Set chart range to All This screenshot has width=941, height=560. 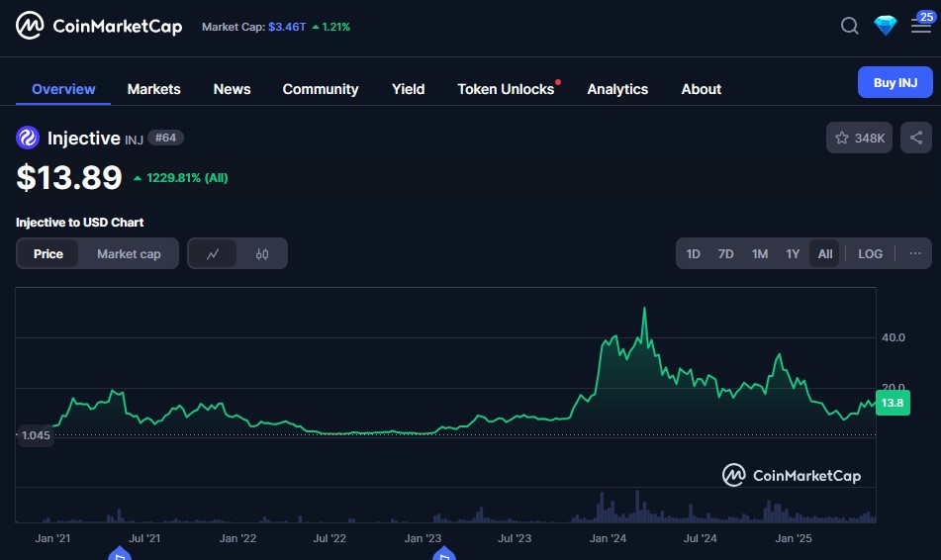tap(824, 254)
